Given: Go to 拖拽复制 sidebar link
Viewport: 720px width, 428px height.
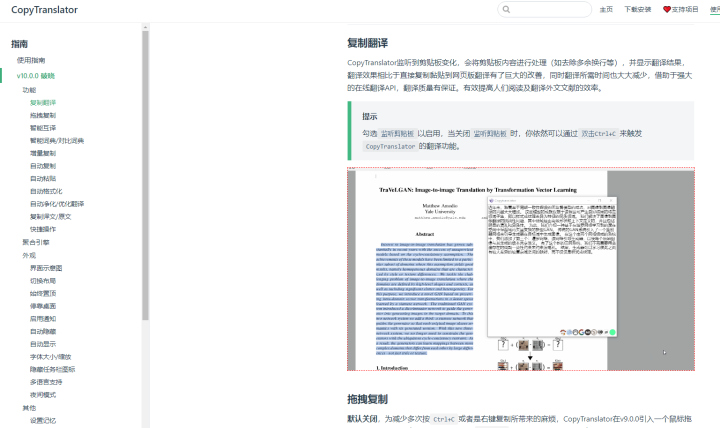Looking at the screenshot, I should pos(43,115).
